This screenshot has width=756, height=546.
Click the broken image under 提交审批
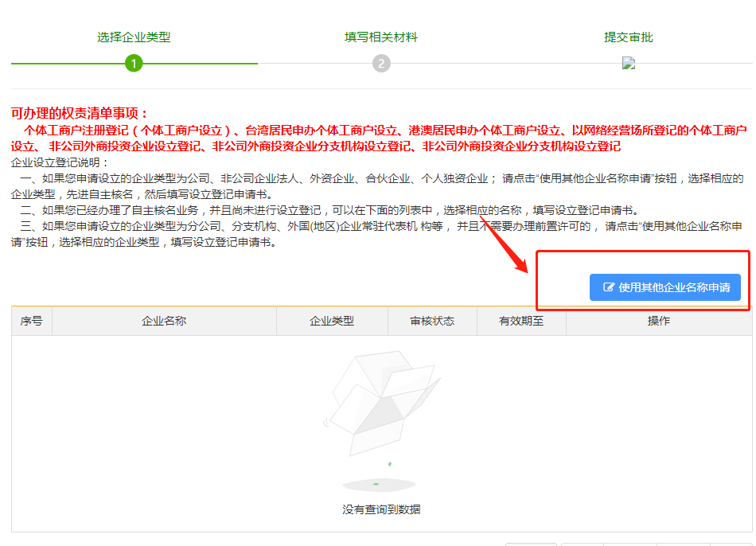[629, 64]
